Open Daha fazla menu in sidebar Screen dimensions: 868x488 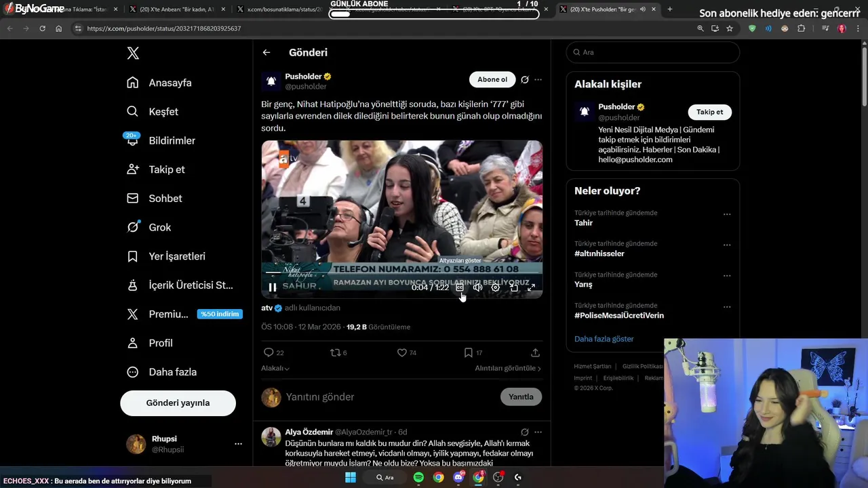click(x=162, y=372)
